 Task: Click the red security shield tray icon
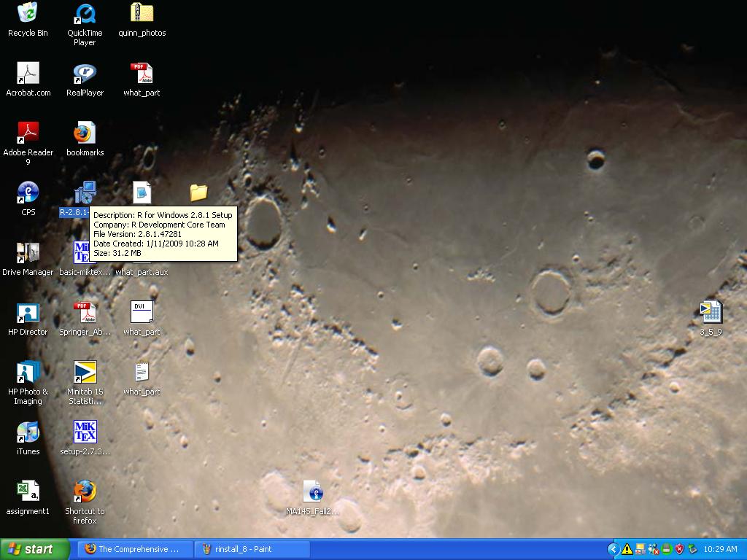679,549
